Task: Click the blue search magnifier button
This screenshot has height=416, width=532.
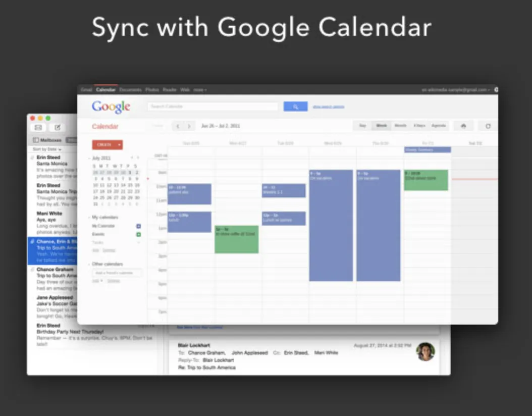Action: pos(295,107)
